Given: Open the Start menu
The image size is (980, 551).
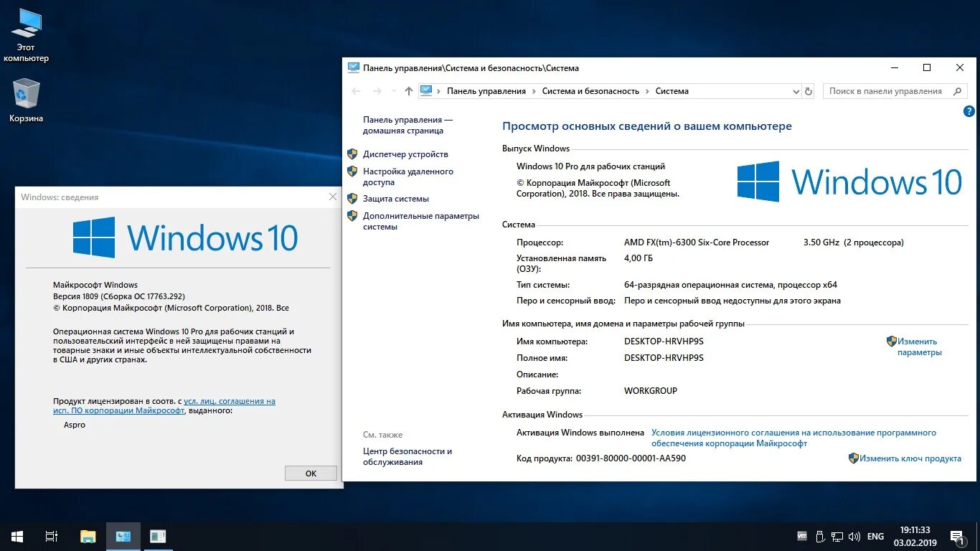Looking at the screenshot, I should [x=17, y=536].
